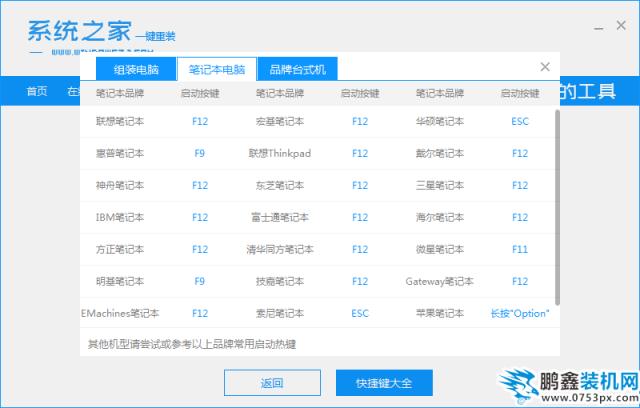
Task: Open the 品牌台式机 tab
Action: (x=298, y=69)
